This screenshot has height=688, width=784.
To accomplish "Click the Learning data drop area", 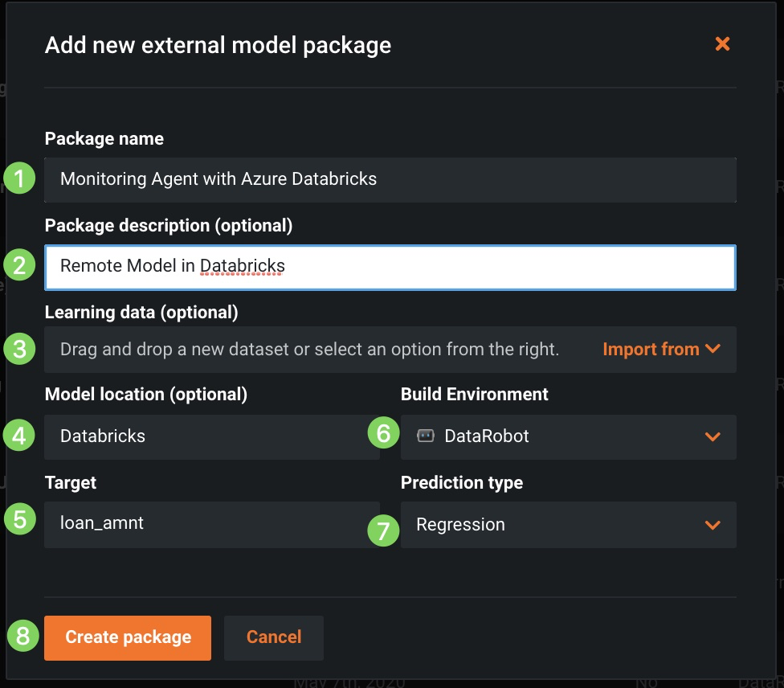I will pos(310,350).
